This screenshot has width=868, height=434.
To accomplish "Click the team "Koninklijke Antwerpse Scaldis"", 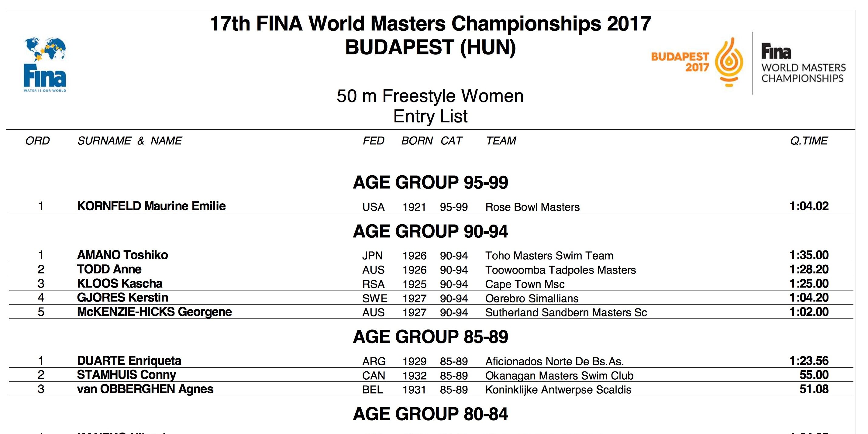I will pos(558,390).
